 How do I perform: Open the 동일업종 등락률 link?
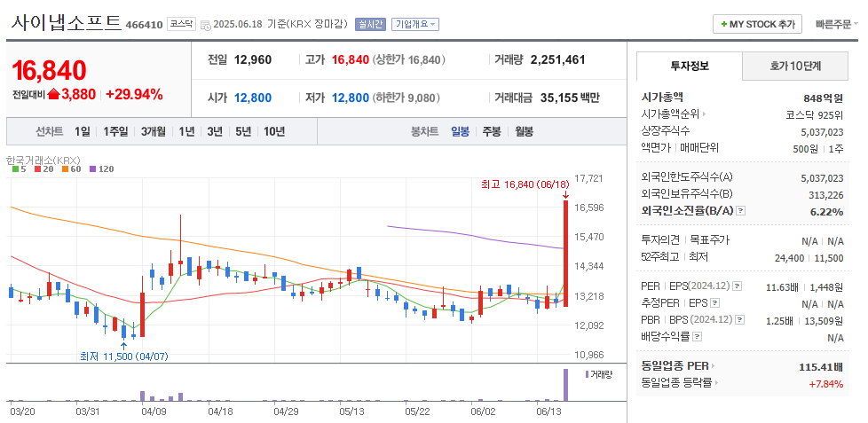coord(680,382)
